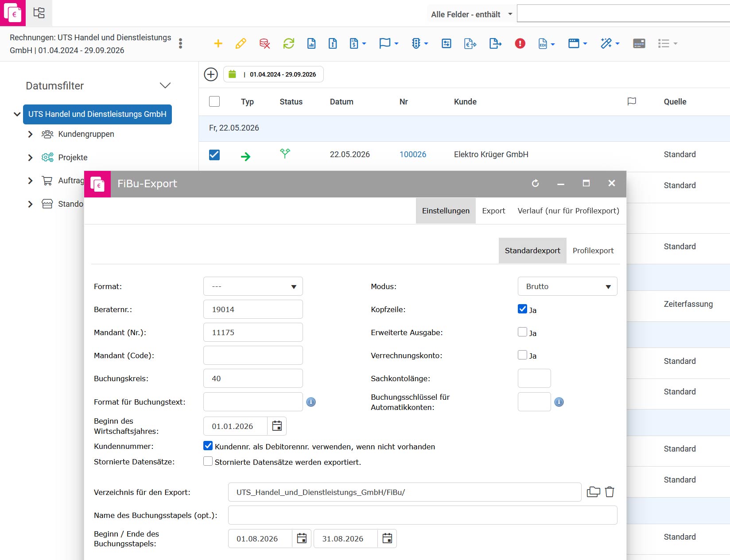The height and width of the screenshot is (560, 730).
Task: Clear the export directory with the trash icon
Action: (610, 492)
